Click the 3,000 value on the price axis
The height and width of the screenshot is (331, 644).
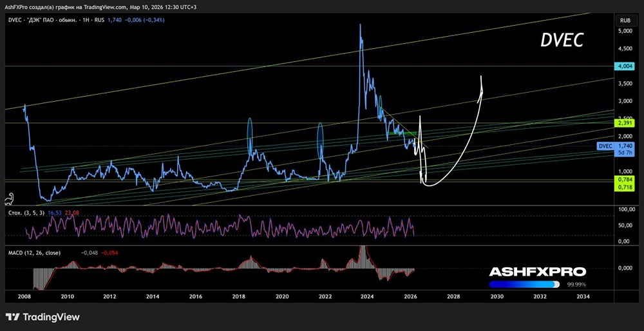coord(624,101)
